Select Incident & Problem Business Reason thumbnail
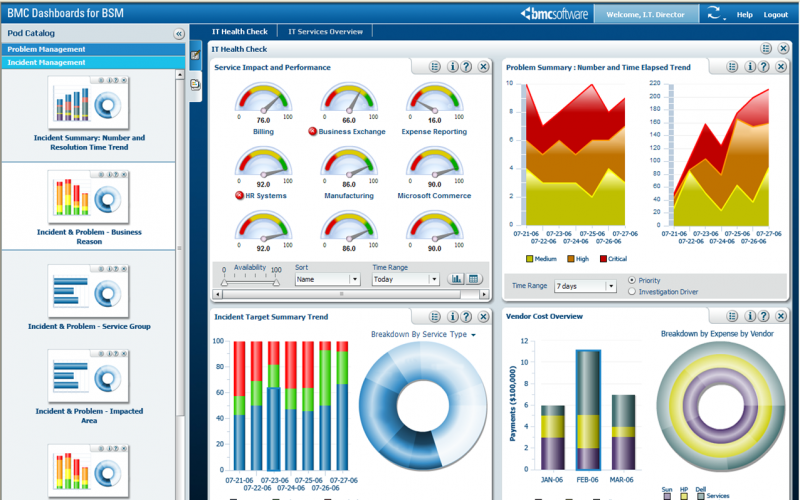This screenshot has height=500, width=800. coord(89,197)
